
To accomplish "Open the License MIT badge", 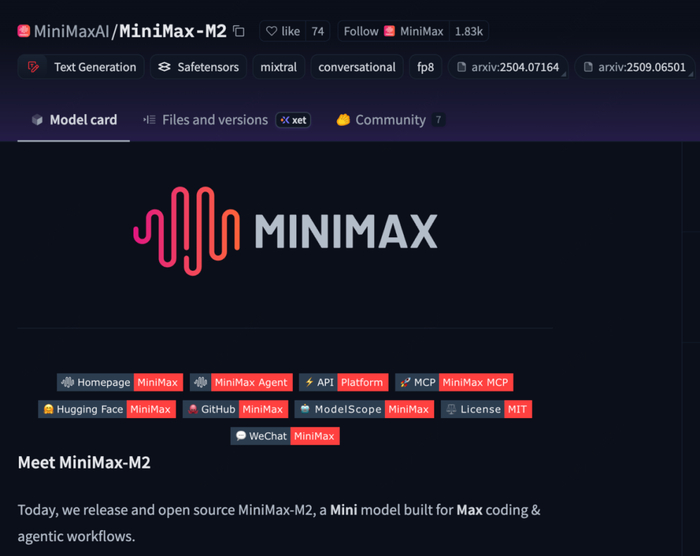I will point(486,409).
